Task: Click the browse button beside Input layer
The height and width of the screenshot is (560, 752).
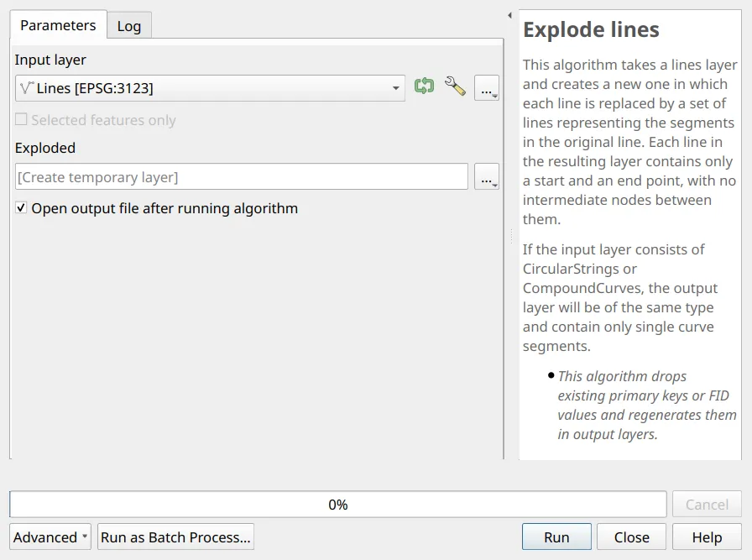Action: [487, 88]
